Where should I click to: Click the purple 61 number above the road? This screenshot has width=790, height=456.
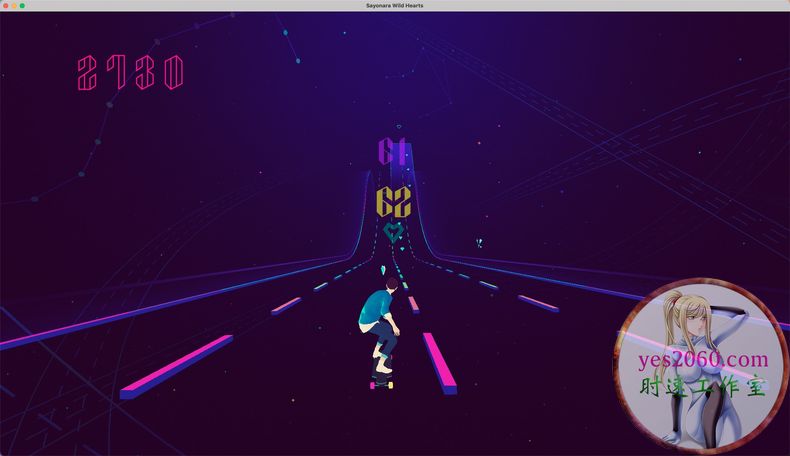pyautogui.click(x=392, y=152)
